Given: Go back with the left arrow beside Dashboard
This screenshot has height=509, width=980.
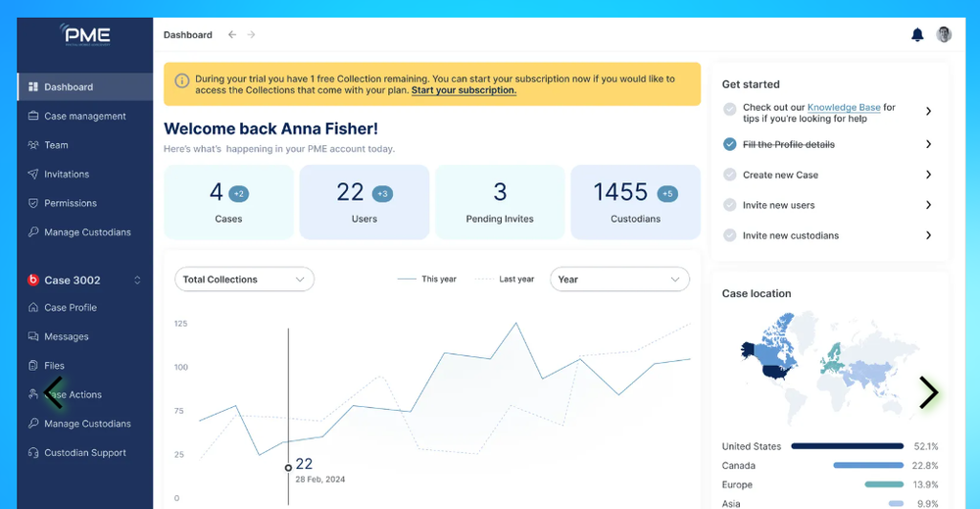Looking at the screenshot, I should click(232, 34).
